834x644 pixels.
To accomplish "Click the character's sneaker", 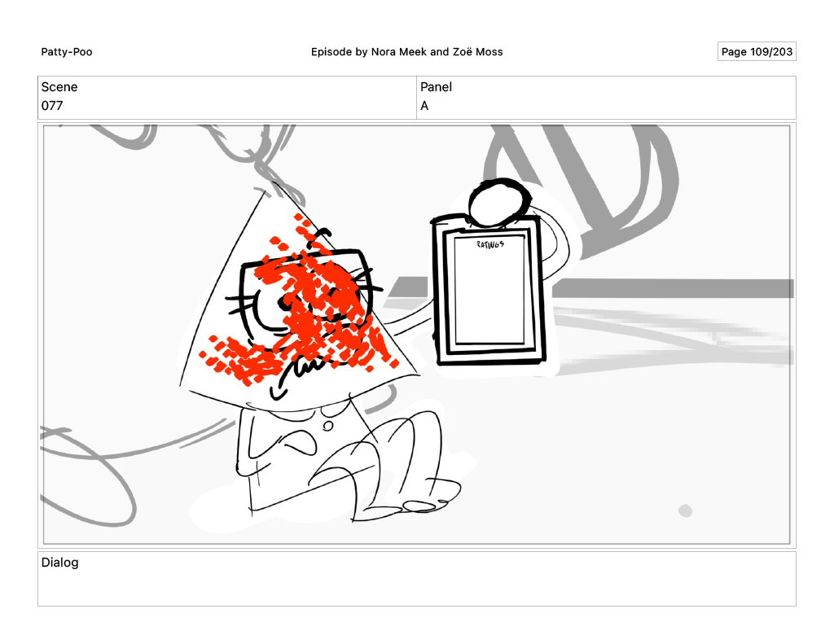I will [x=411, y=506].
